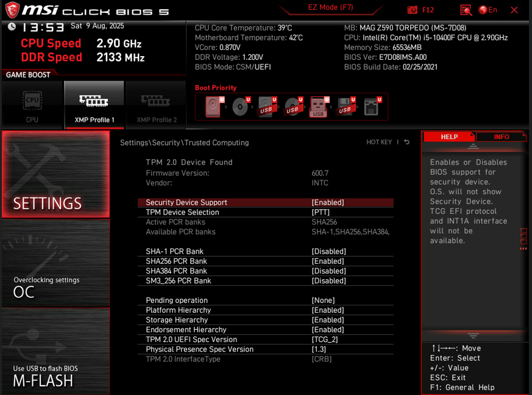Activate XMP Profile 2
This screenshot has height=395, width=532.
click(157, 105)
